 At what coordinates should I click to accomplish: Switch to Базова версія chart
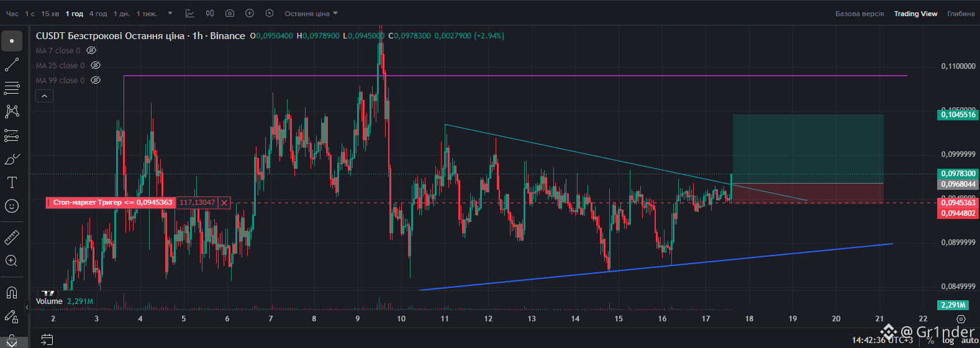tap(860, 13)
